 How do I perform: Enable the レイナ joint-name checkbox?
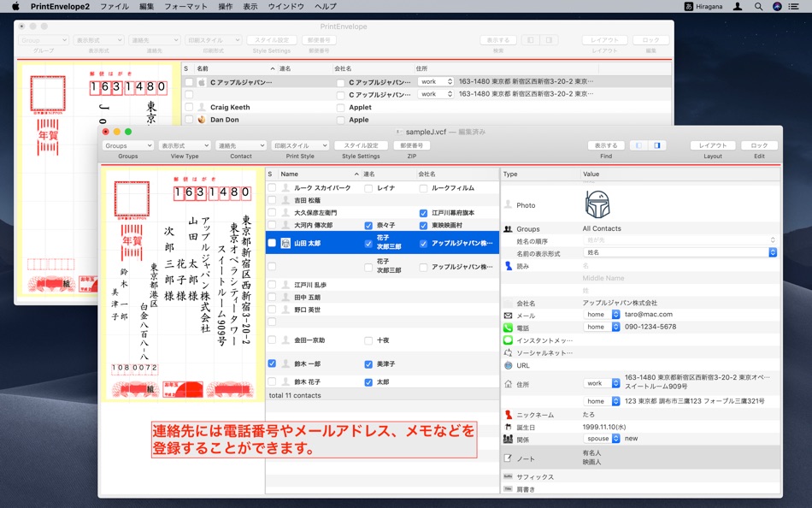368,188
